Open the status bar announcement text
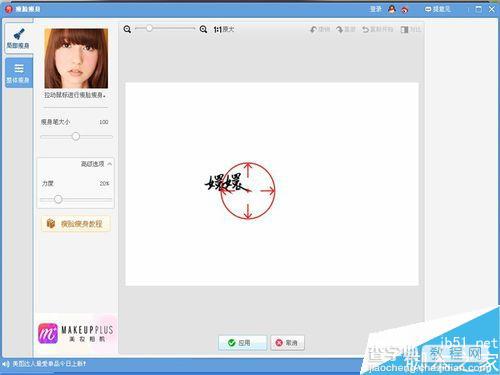 click(x=49, y=364)
